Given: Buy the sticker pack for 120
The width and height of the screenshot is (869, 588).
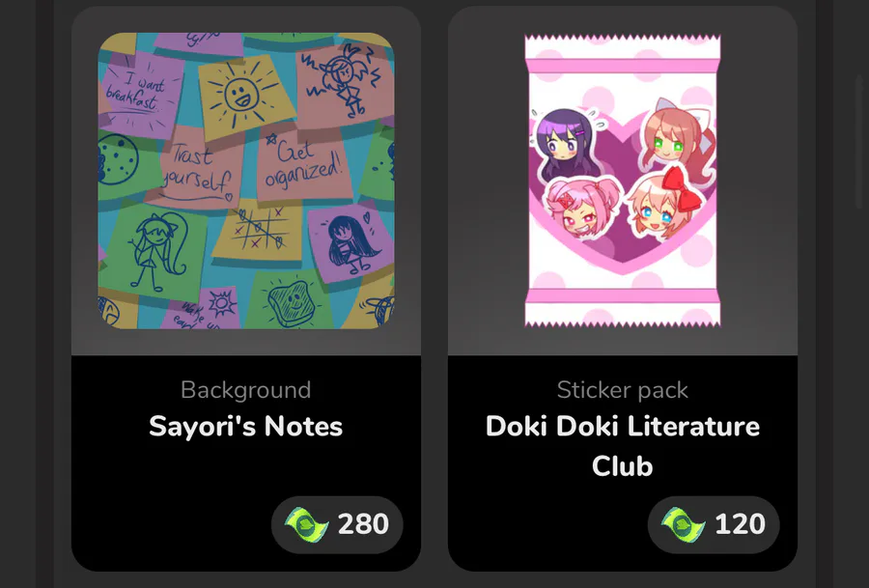Looking at the screenshot, I should coord(714,524).
